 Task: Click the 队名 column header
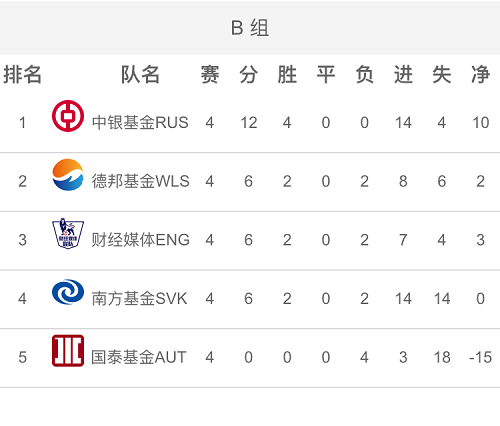pyautogui.click(x=140, y=74)
